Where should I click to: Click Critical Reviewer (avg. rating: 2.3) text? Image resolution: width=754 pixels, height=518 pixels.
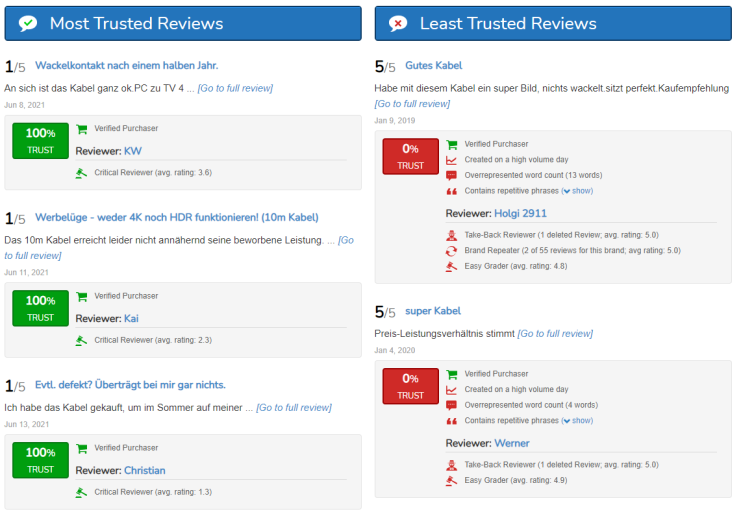pyautogui.click(x=153, y=340)
